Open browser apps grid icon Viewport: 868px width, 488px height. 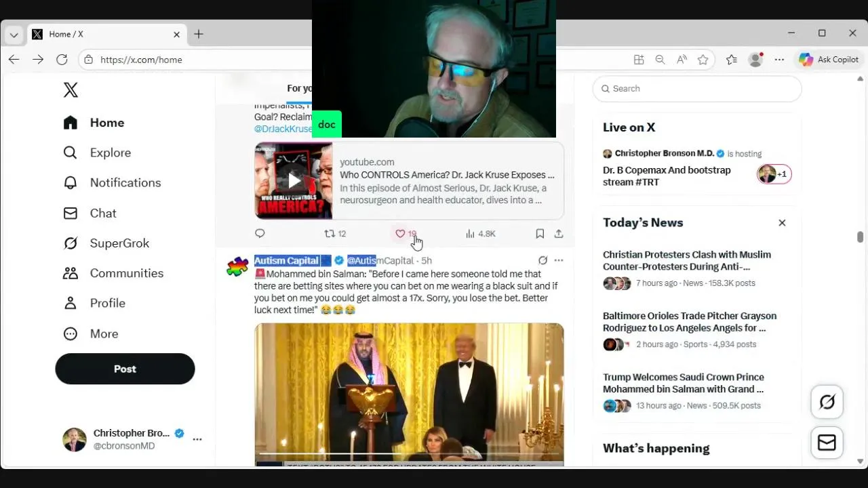click(639, 60)
